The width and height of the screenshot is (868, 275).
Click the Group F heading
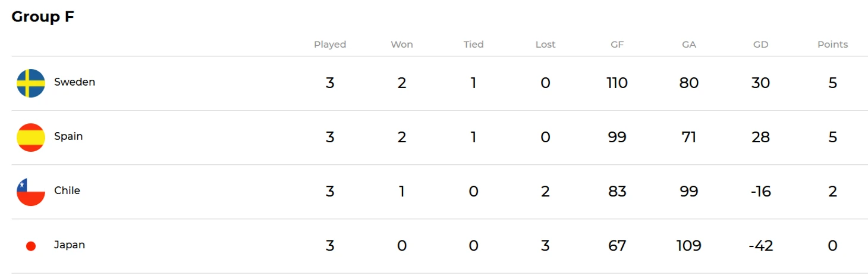pyautogui.click(x=43, y=17)
